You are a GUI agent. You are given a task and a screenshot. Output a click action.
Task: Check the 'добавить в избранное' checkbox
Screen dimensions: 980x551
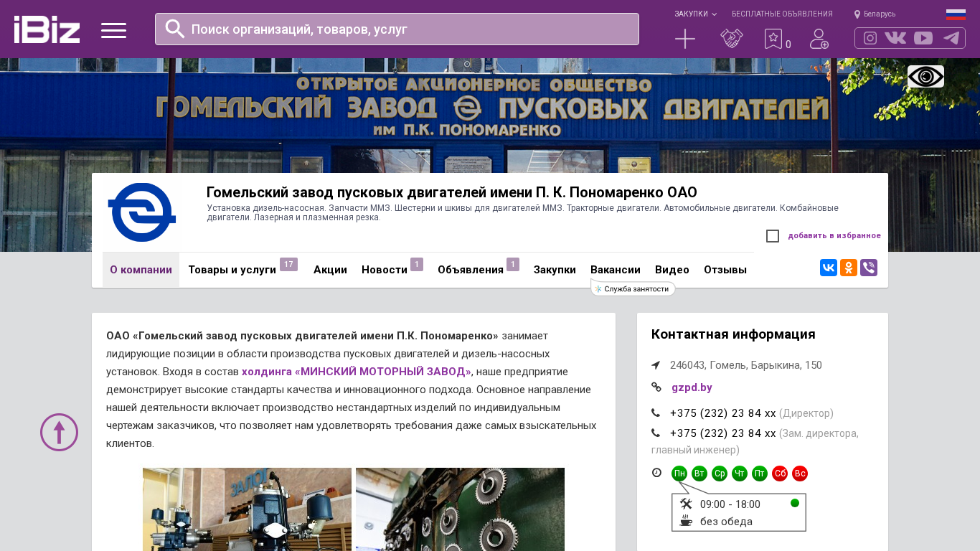pos(773,236)
